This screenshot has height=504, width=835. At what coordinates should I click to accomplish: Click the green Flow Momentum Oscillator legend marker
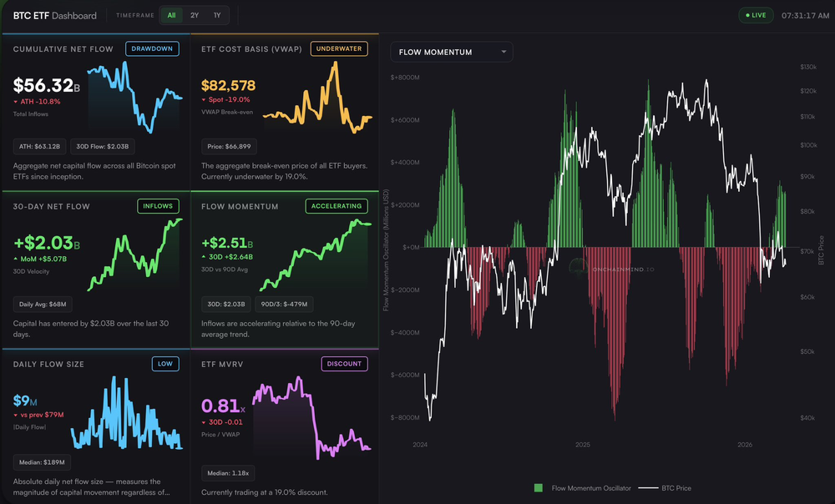(x=540, y=487)
